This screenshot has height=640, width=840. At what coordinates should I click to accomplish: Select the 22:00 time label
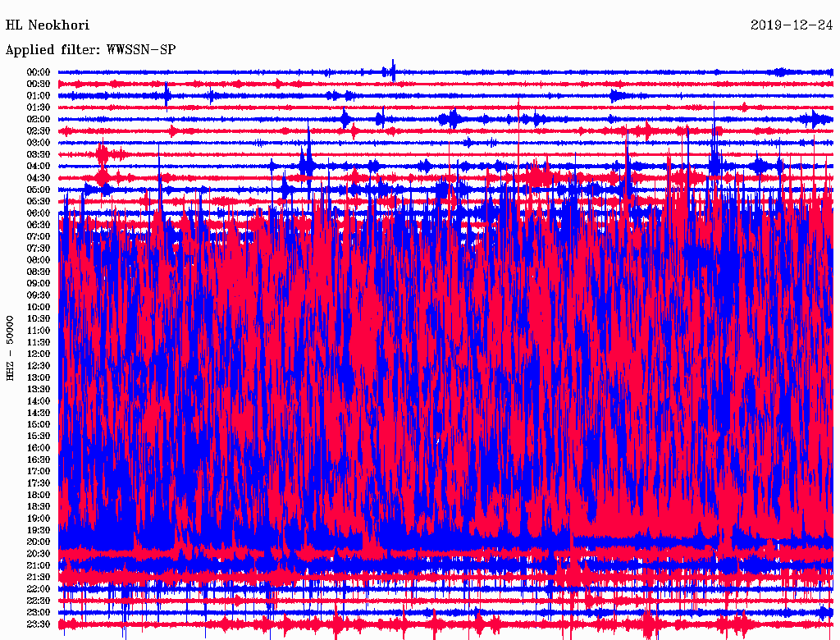tap(39, 589)
